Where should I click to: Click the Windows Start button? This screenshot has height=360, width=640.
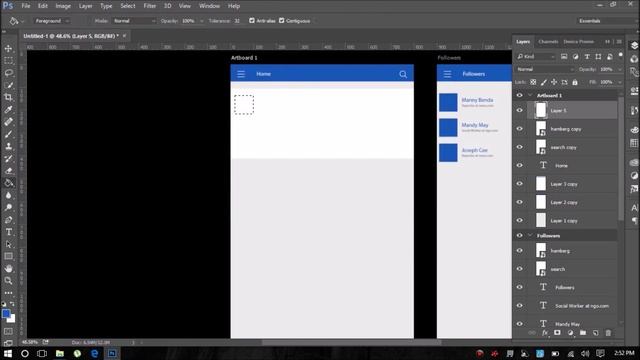pyautogui.click(x=7, y=353)
